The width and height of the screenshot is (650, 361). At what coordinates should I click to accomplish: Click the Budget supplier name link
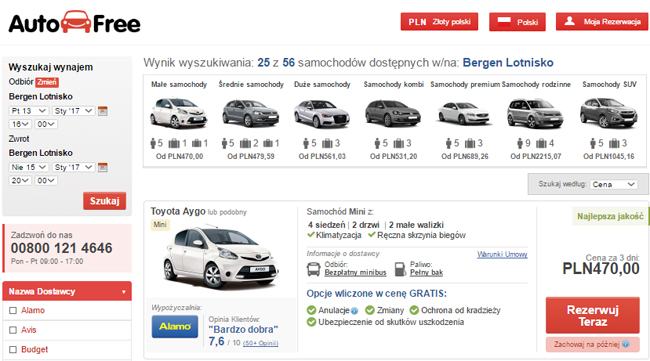(x=34, y=349)
